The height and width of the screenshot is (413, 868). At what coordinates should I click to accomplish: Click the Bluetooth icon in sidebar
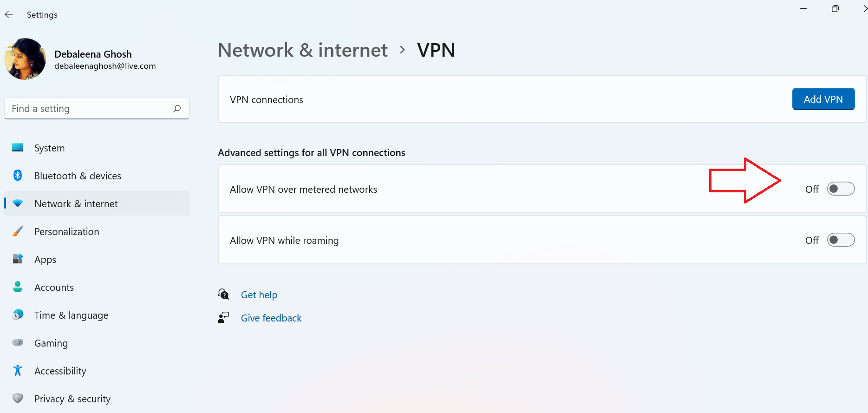(x=18, y=176)
